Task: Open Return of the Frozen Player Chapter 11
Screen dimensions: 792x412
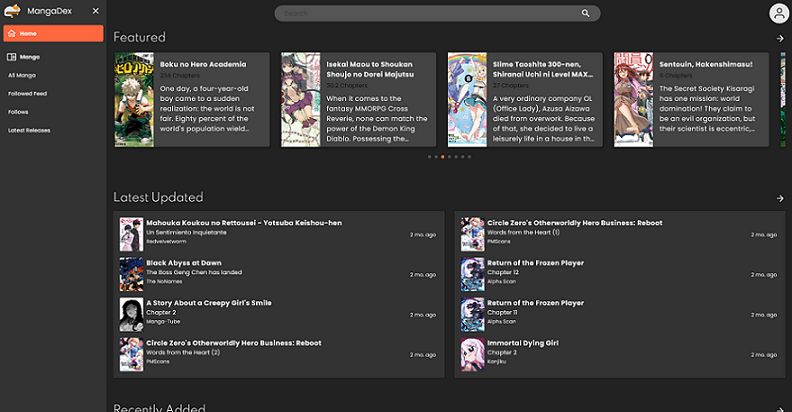Action: [502, 312]
